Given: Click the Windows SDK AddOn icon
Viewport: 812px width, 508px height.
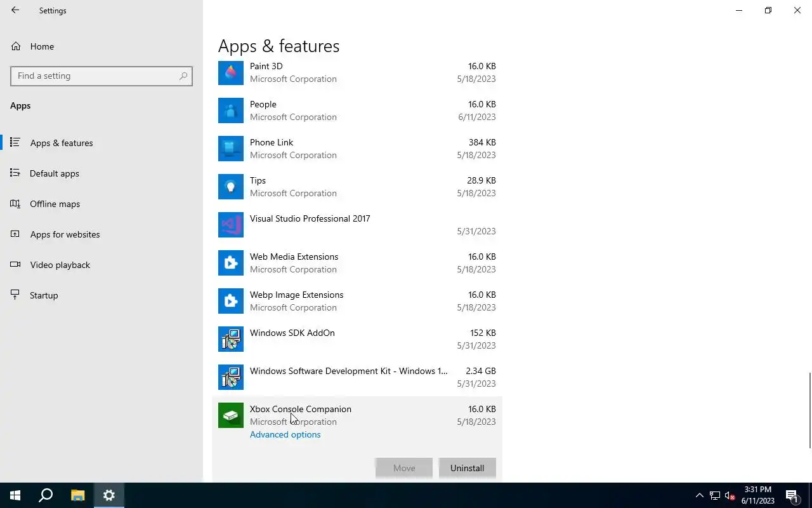Looking at the screenshot, I should (x=231, y=339).
